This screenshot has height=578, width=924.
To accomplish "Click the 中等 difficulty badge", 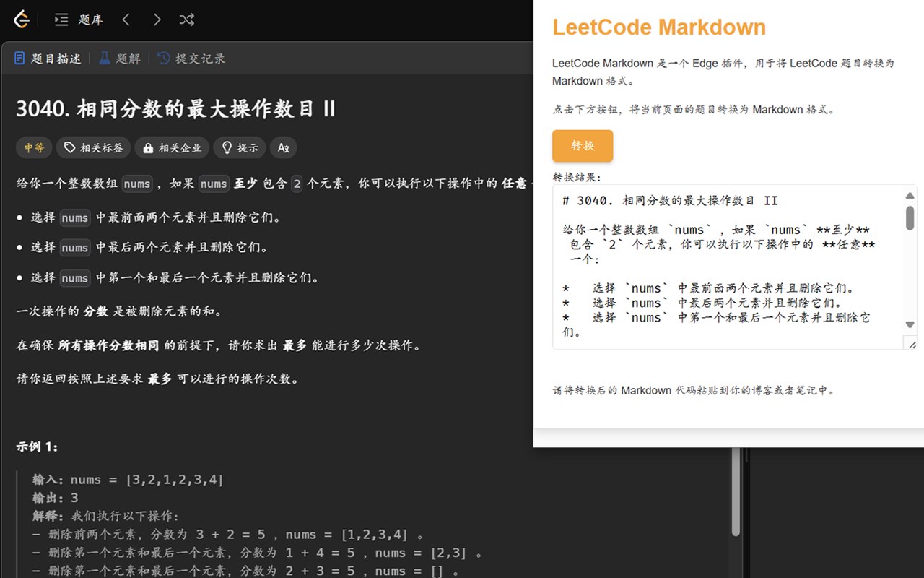I will coord(34,147).
